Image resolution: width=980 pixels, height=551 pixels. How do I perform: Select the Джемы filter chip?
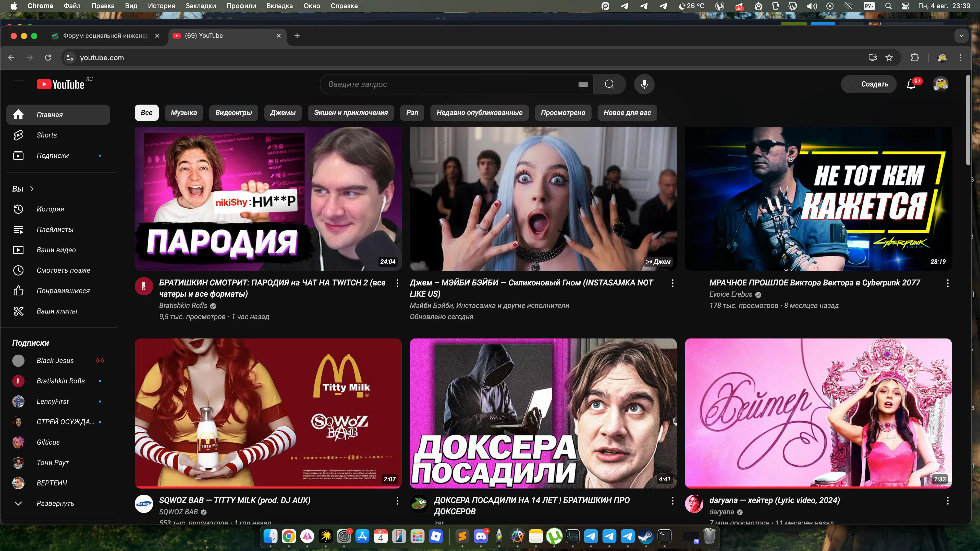coord(283,112)
